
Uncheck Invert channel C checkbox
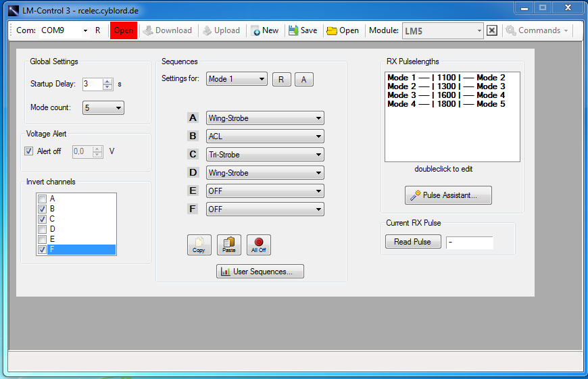[x=43, y=219]
